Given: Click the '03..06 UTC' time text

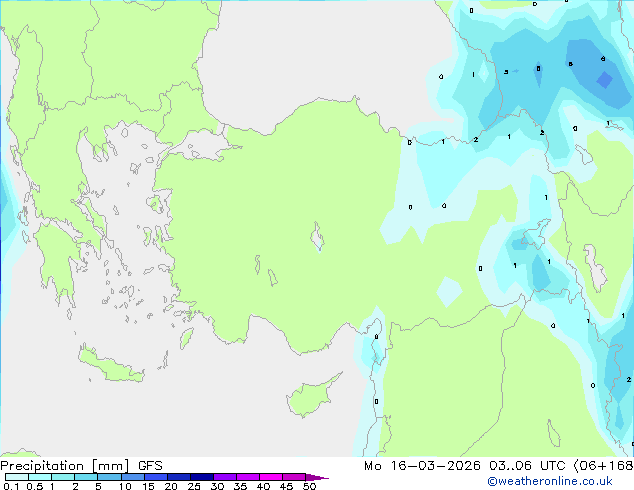Looking at the screenshot, I should pyautogui.click(x=527, y=466).
